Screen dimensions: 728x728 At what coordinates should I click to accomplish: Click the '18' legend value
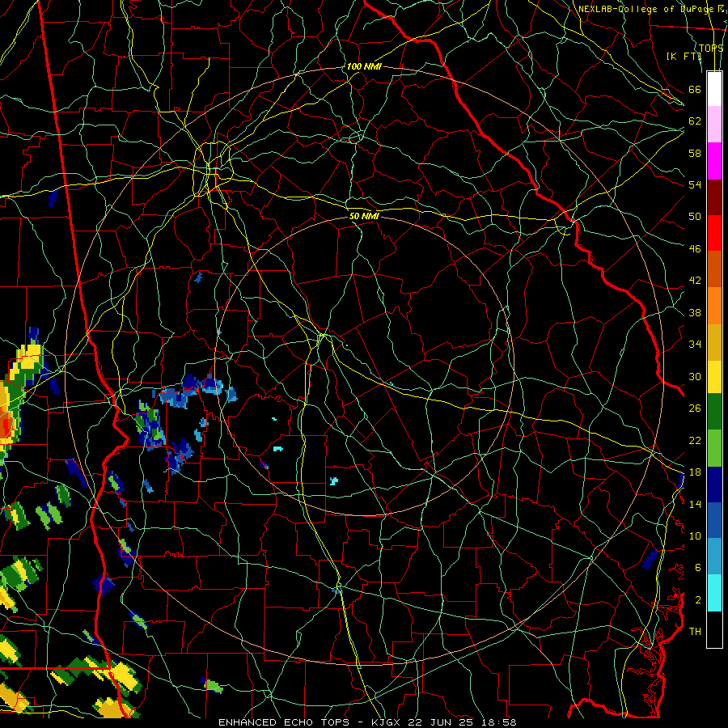(695, 472)
